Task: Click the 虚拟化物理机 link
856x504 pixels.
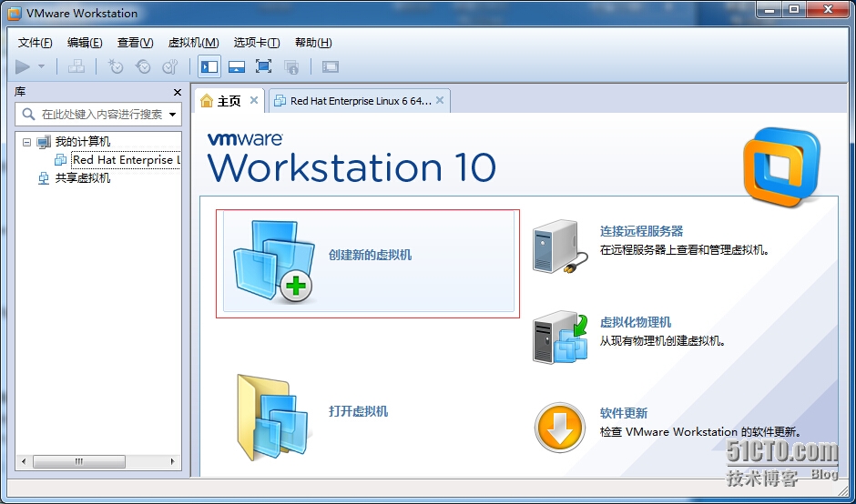Action: pos(636,322)
